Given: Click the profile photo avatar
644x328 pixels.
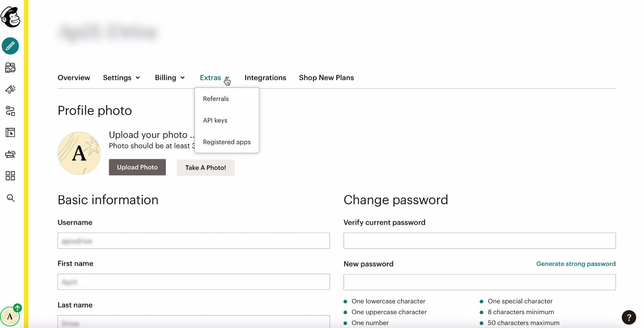Looking at the screenshot, I should (79, 153).
